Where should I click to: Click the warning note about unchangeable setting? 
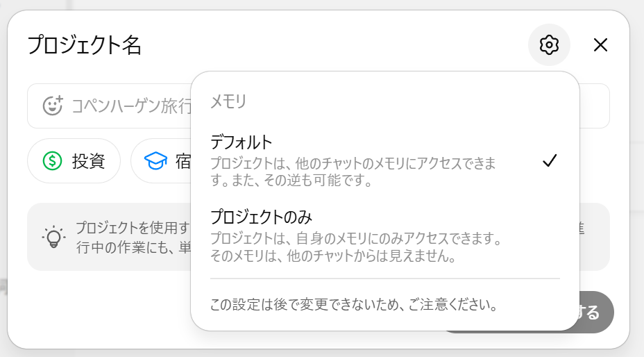354,305
